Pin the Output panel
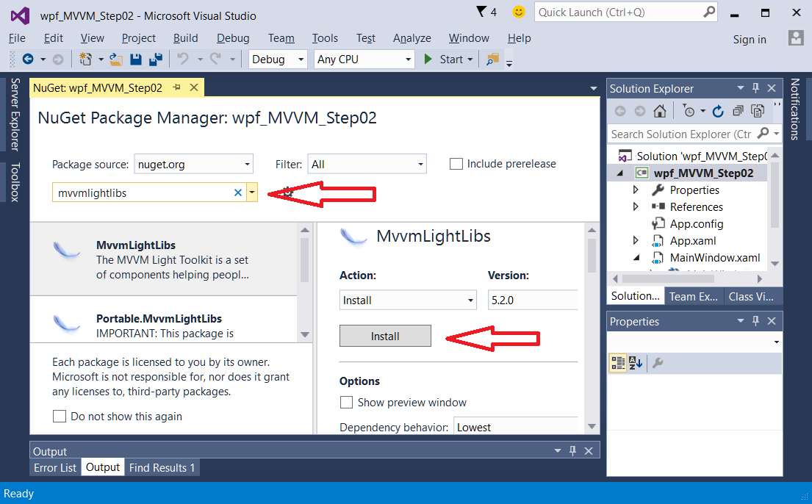 572,450
